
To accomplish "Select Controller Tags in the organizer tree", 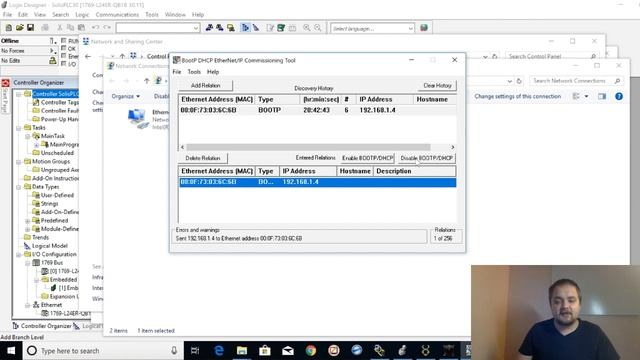I will 59,102.
